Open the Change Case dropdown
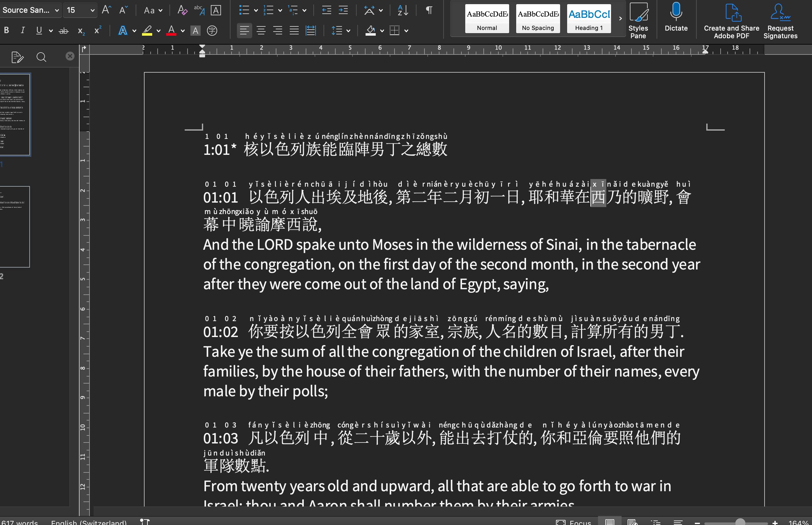 pyautogui.click(x=152, y=10)
